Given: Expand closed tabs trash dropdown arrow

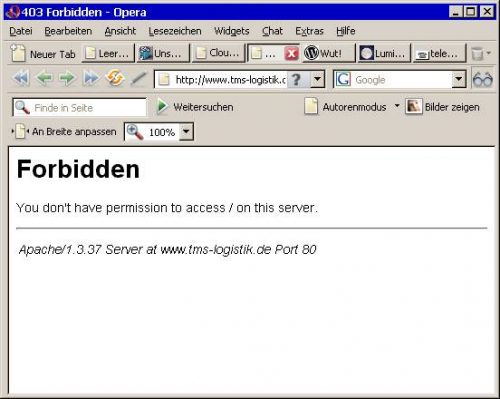Looking at the screenshot, I should click(x=489, y=53).
